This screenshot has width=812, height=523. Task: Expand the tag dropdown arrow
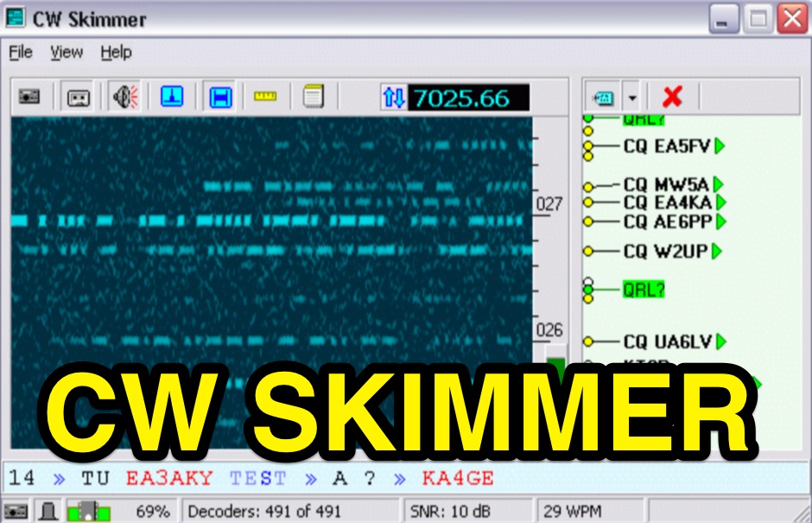631,97
